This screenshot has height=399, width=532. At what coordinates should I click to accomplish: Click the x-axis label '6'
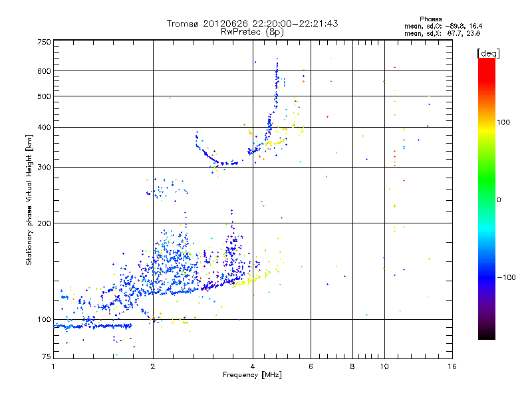311,366
